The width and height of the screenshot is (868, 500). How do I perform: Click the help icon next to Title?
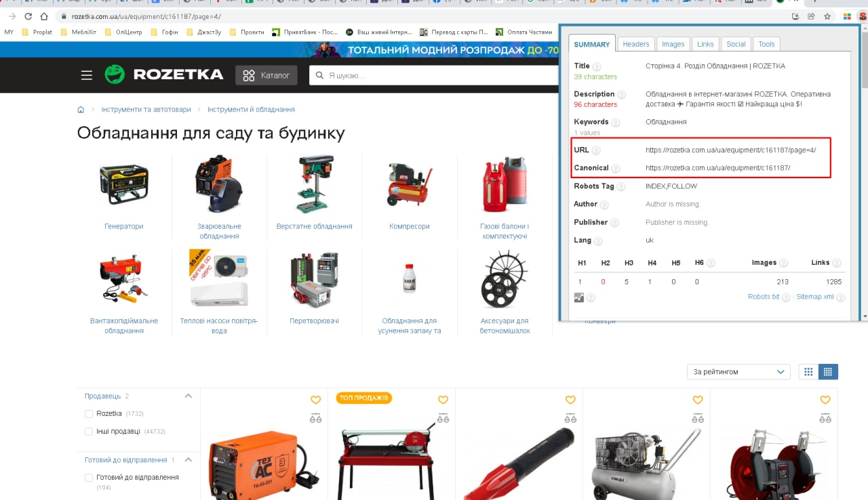click(x=597, y=66)
